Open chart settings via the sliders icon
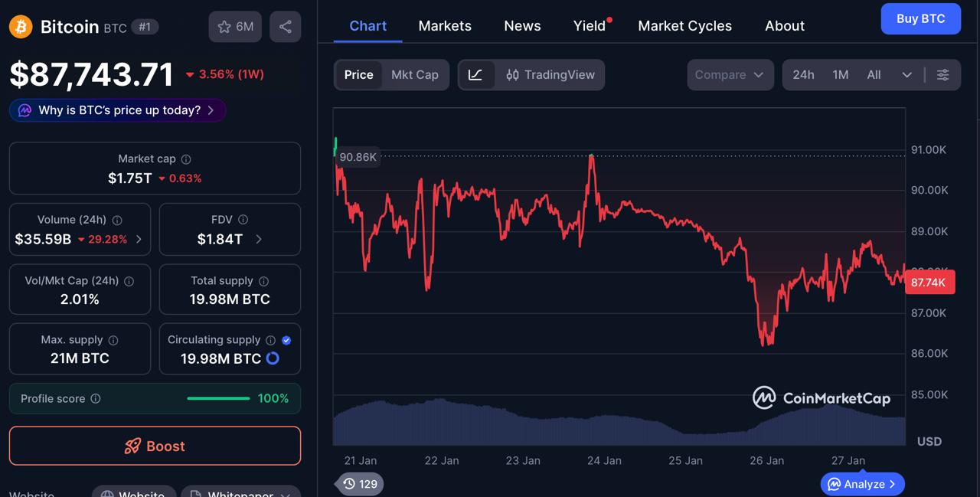This screenshot has height=497, width=980. tap(943, 74)
